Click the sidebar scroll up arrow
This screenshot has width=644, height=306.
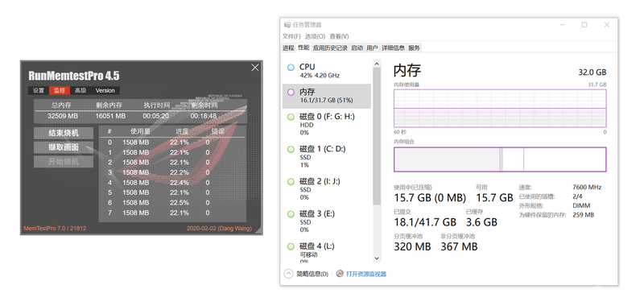point(377,64)
